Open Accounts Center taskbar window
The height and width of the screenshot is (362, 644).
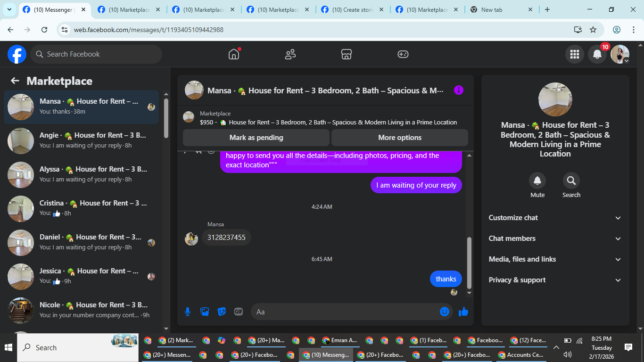coord(521,355)
